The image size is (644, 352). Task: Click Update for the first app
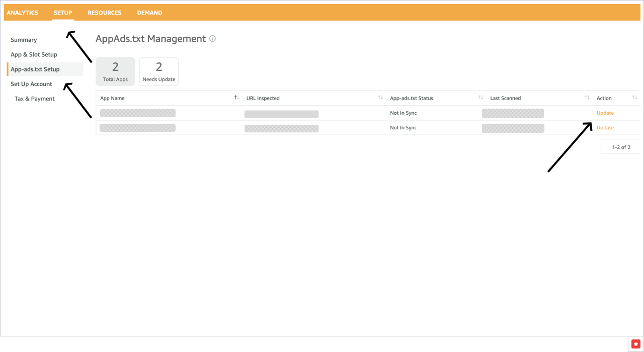605,113
